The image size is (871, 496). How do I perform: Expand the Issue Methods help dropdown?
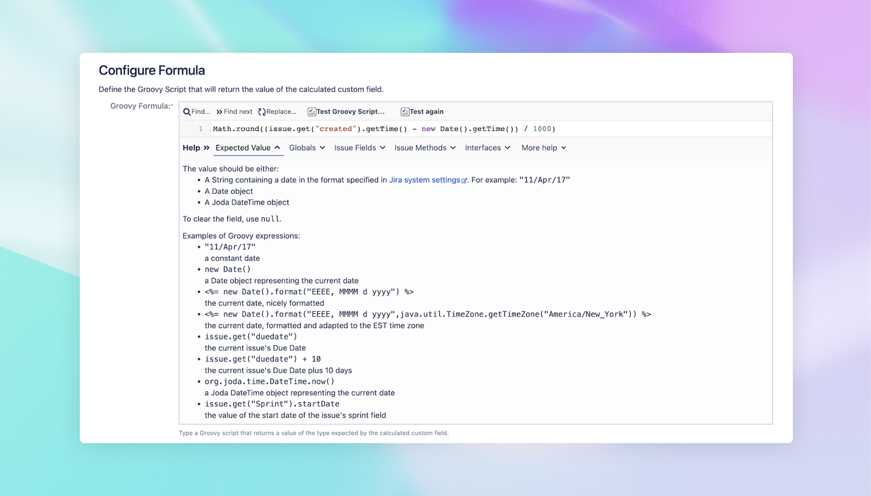(425, 148)
